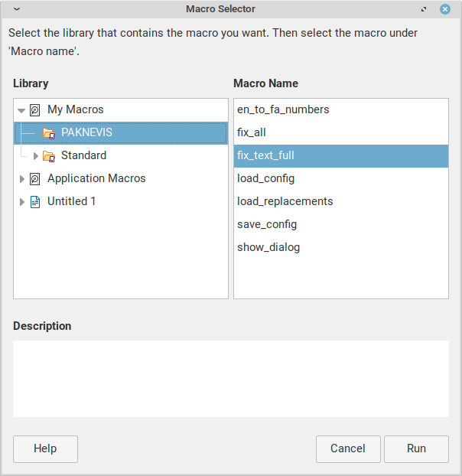Screen dimensions: 462x476
Task: Expand the Untitled 1 node
Action: coord(21,201)
